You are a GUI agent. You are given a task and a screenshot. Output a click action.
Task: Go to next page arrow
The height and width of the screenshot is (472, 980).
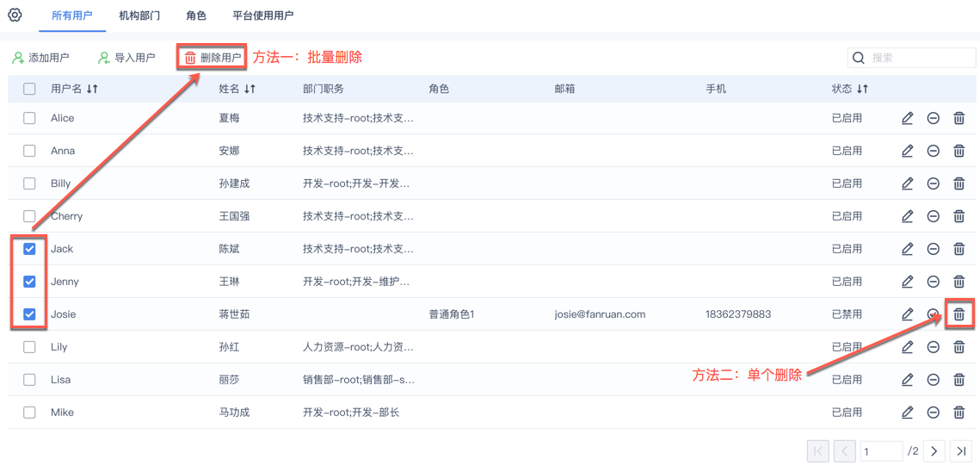934,451
